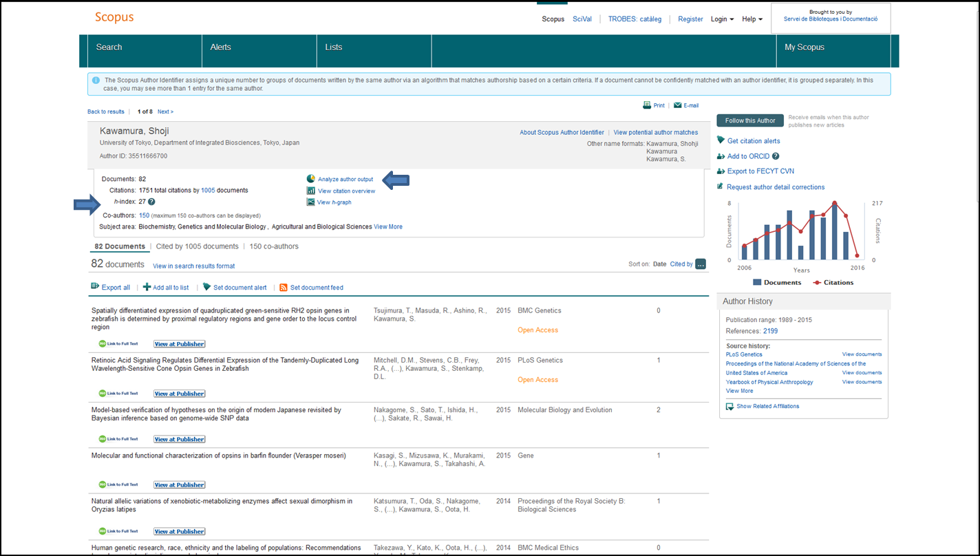
Task: Click the Print icon
Action: (x=647, y=105)
